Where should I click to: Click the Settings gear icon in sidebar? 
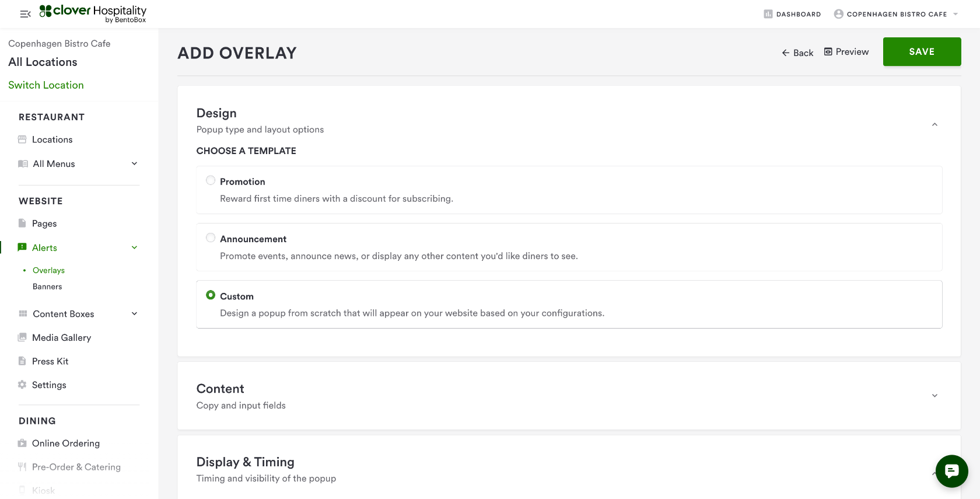(22, 385)
